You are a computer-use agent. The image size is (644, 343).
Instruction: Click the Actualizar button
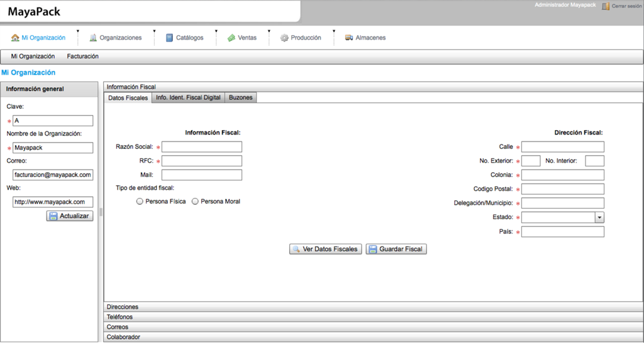pos(70,216)
